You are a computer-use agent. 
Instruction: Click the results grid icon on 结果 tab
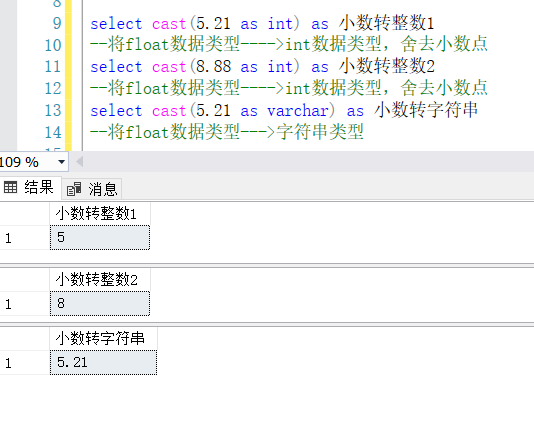click(x=11, y=187)
